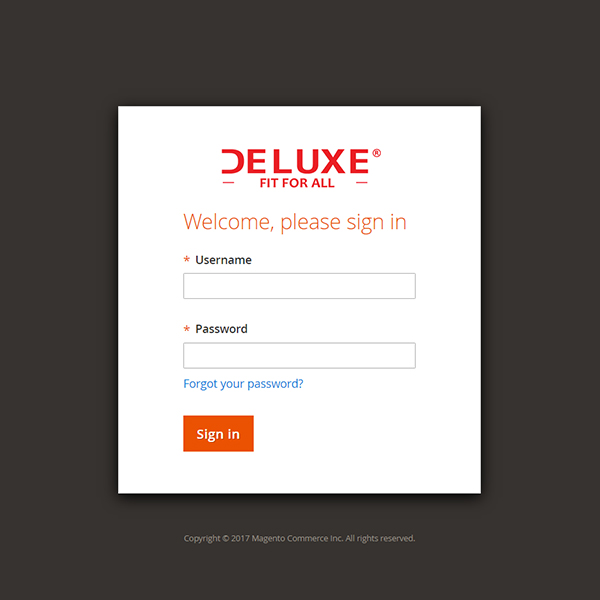Click the Magento copyright footer text
This screenshot has height=600, width=600.
point(299,538)
